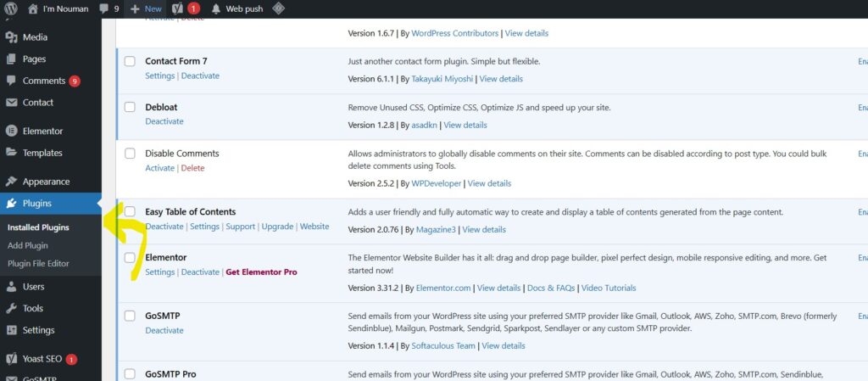Open WordPress Contributors author link
Image resolution: width=868 pixels, height=381 pixels.
coord(455,33)
